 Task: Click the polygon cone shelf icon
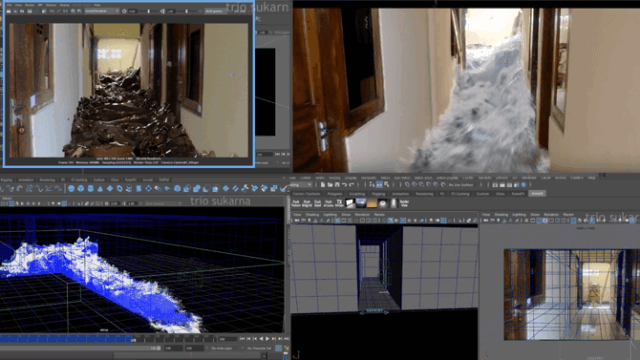click(100, 189)
